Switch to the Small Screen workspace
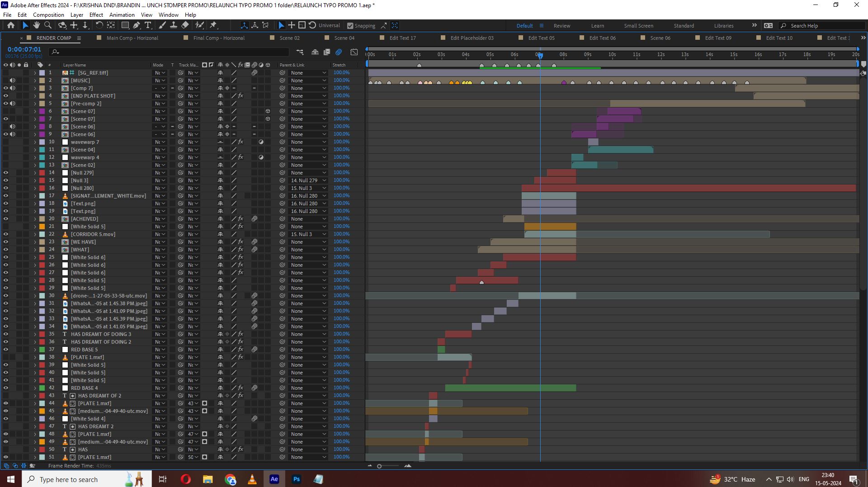The image size is (868, 487). (x=638, y=26)
